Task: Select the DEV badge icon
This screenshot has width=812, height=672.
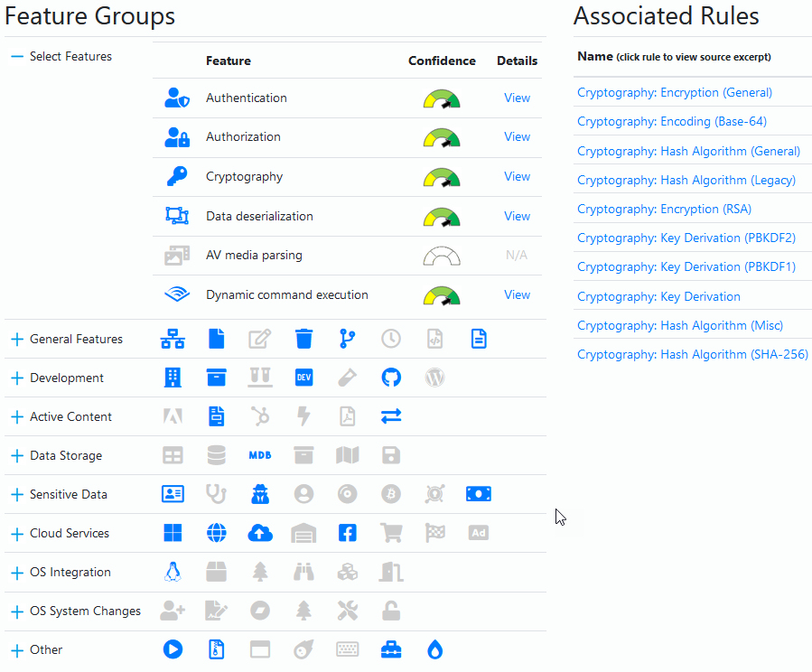Action: point(303,378)
